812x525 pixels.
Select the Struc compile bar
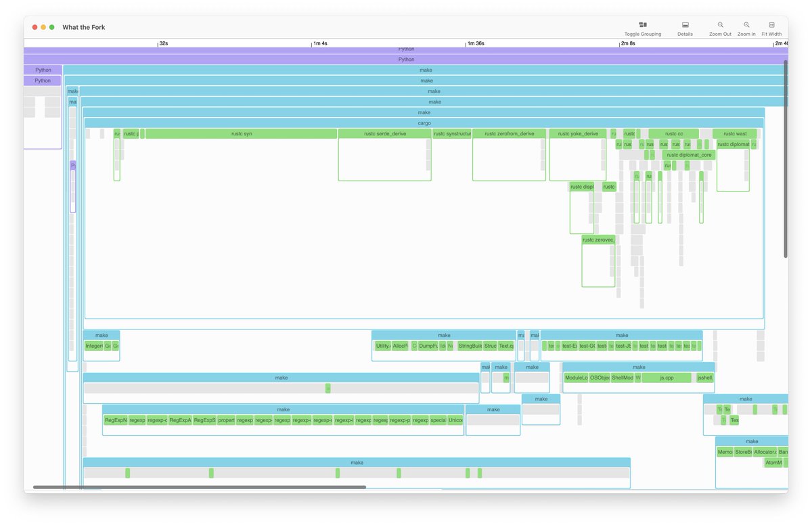(491, 346)
